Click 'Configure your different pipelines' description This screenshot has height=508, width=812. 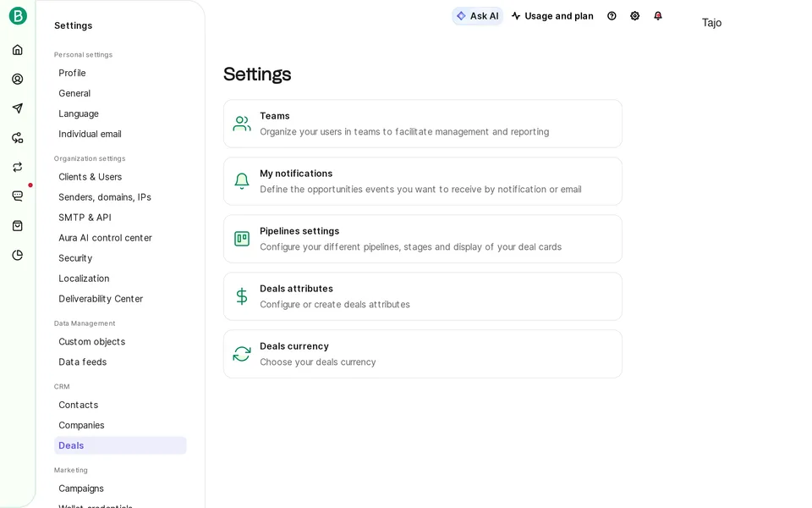pos(411,246)
